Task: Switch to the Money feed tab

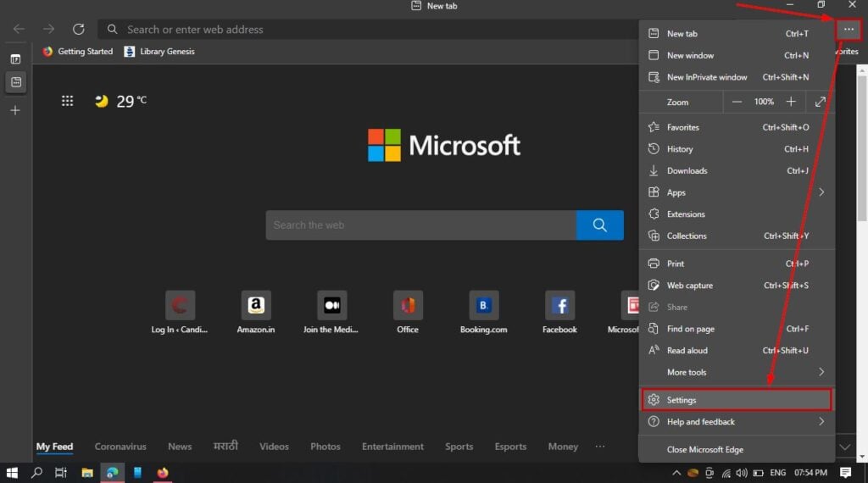Action: click(x=563, y=447)
